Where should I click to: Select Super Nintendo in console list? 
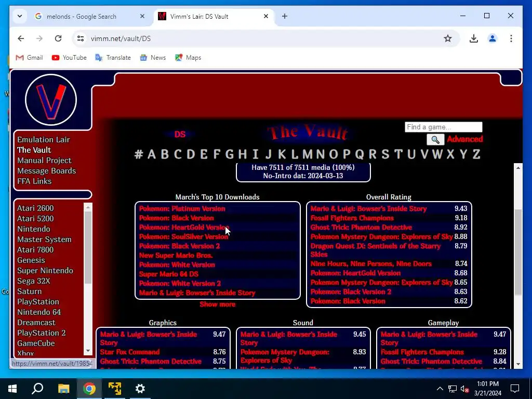45,271
